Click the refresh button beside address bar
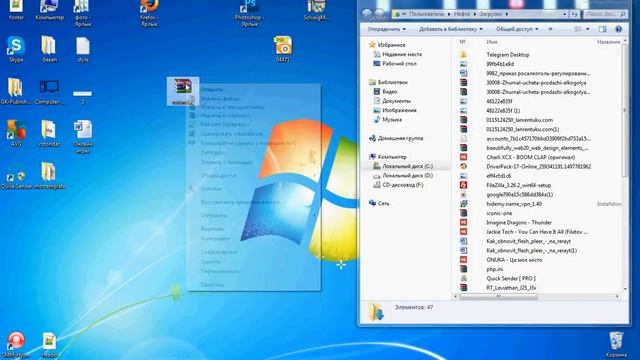The height and width of the screenshot is (360, 640). pyautogui.click(x=574, y=14)
